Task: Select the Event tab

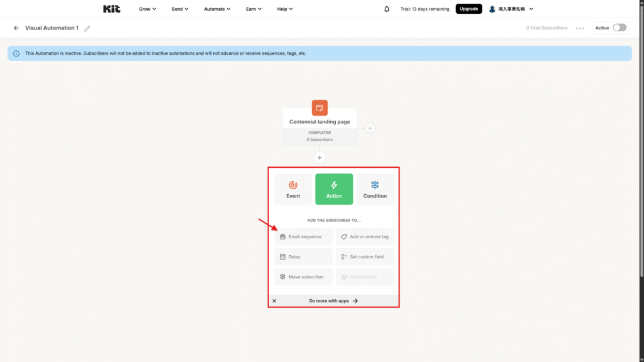Action: click(x=293, y=189)
